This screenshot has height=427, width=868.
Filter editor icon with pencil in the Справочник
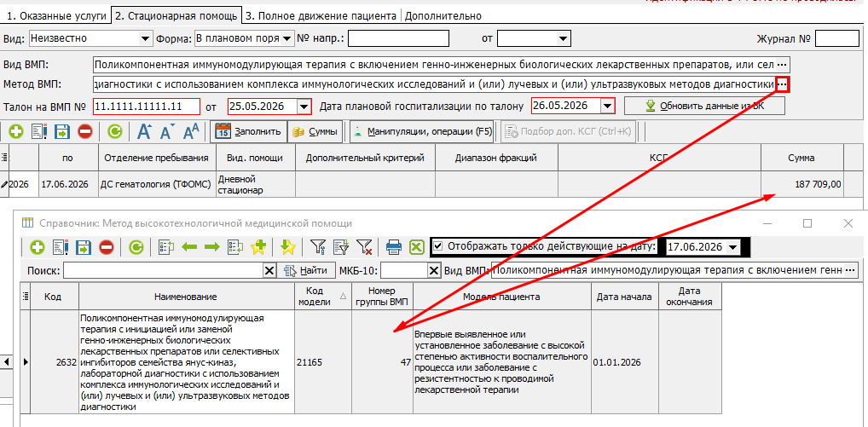pyautogui.click(x=340, y=246)
